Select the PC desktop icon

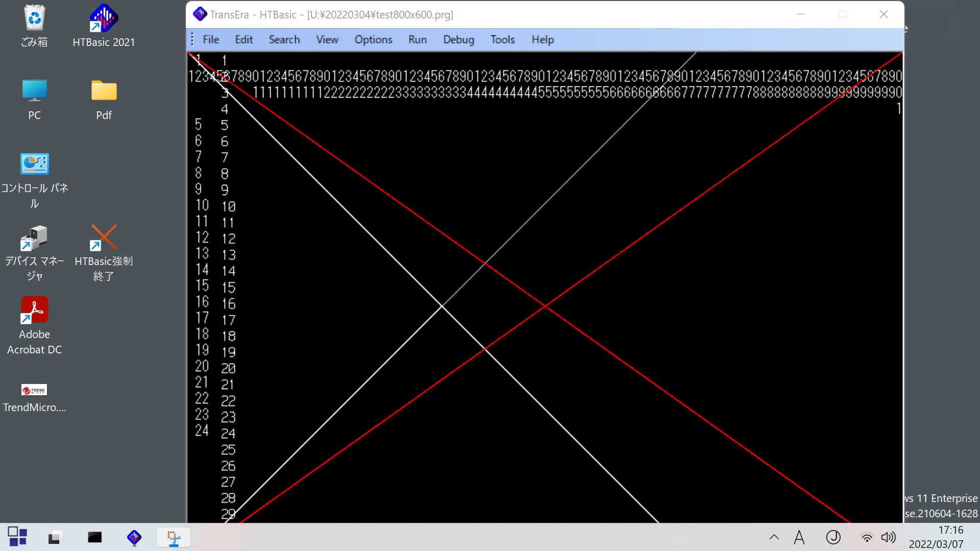coord(34,100)
